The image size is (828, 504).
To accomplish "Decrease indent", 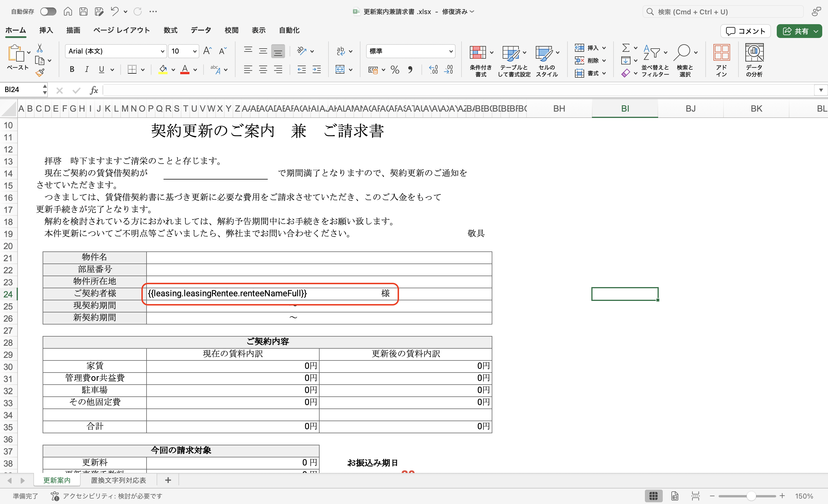I will point(301,70).
